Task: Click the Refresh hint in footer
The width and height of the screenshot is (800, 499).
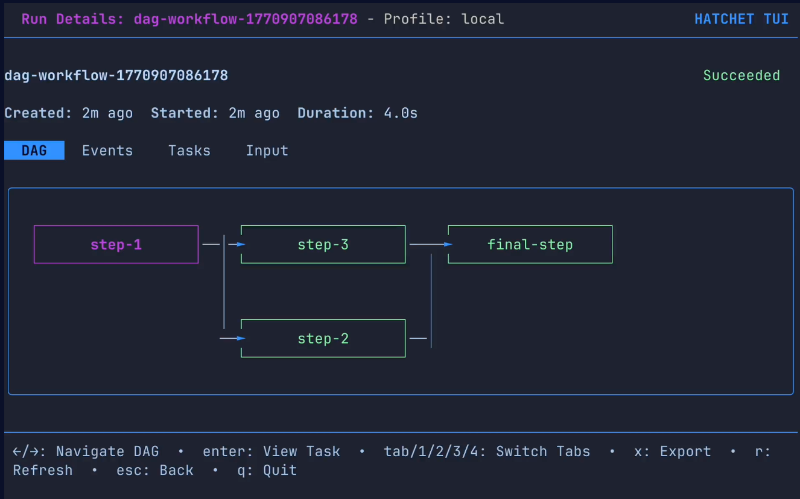Action: coord(43,470)
